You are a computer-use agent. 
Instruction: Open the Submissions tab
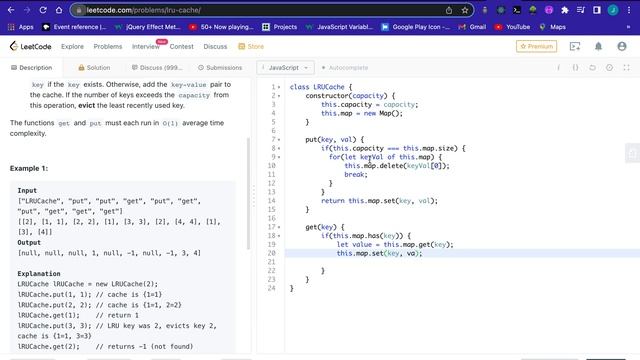click(220, 68)
